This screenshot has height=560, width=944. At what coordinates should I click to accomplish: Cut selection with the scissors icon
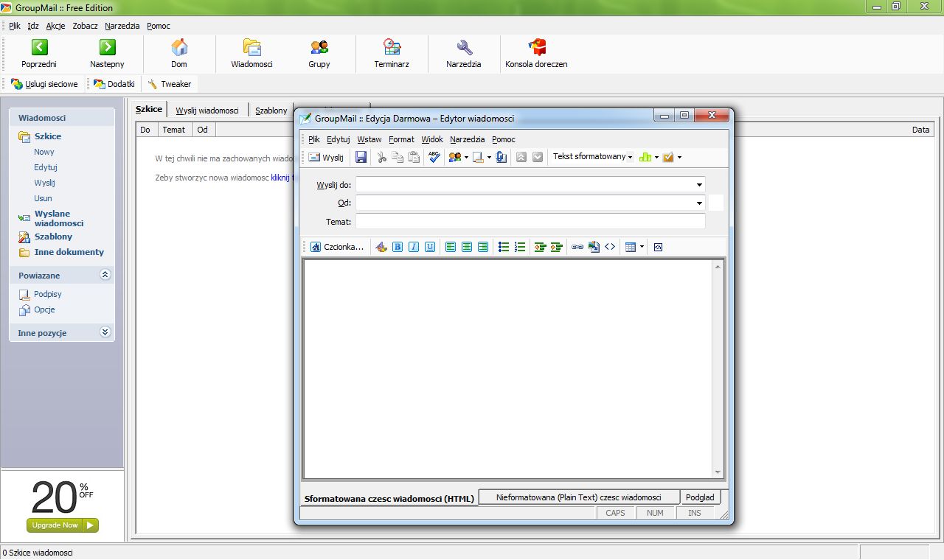click(382, 157)
